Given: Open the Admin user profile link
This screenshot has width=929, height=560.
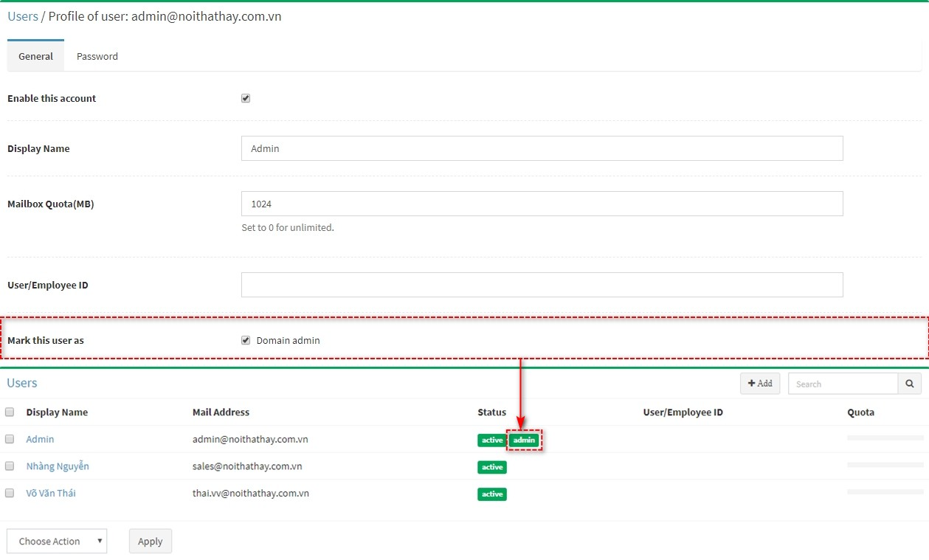Looking at the screenshot, I should [x=40, y=439].
